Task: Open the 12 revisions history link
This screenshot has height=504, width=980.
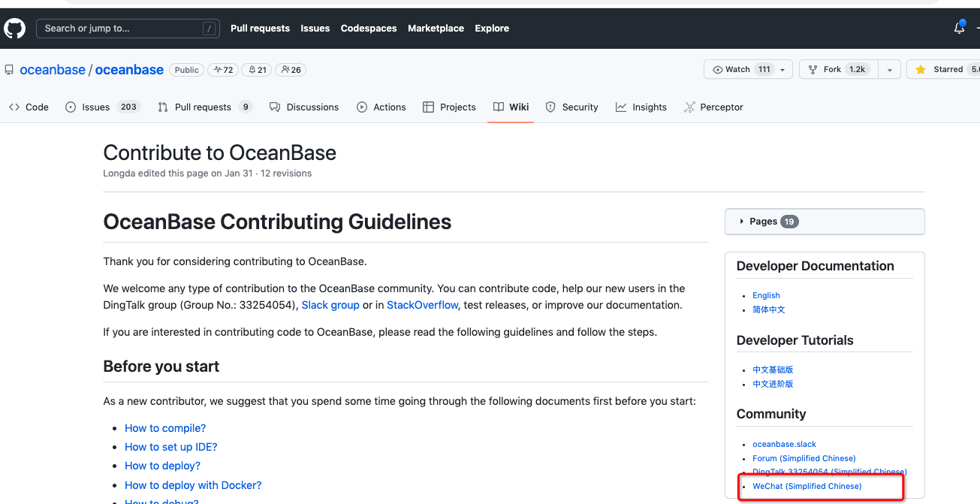Action: (x=286, y=174)
